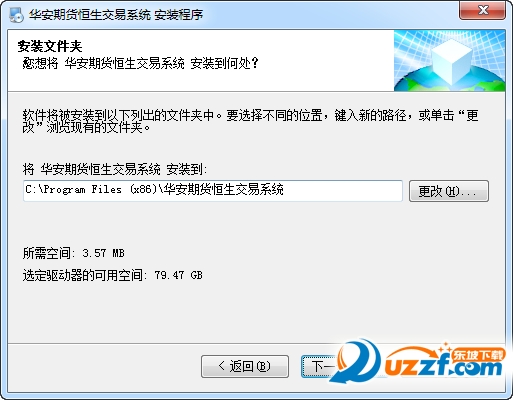Click the white cube in header banner
The height and width of the screenshot is (400, 513).
[451, 61]
